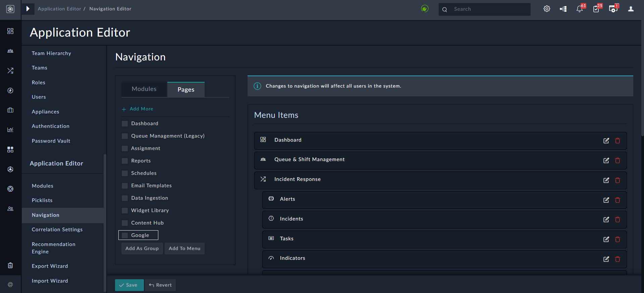Check the Email Templates checkbox
The width and height of the screenshot is (644, 293).
coord(125,186)
